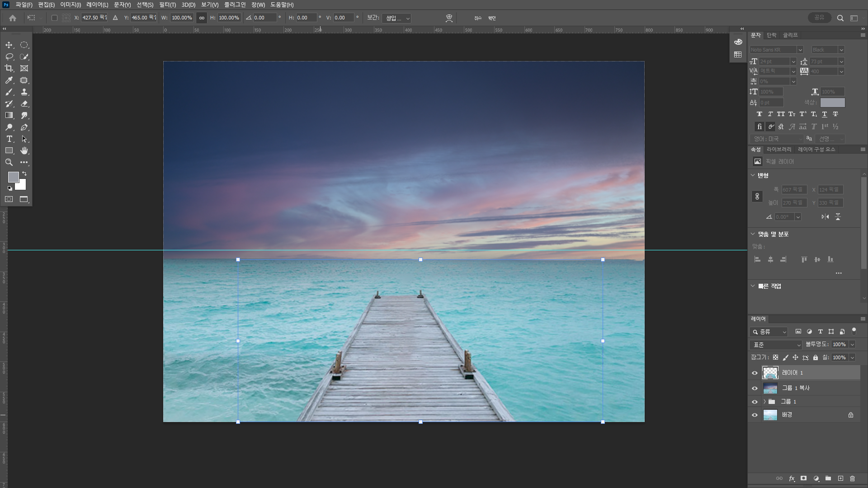Click the delete layer trash icon
The image size is (868, 488).
[x=852, y=478]
